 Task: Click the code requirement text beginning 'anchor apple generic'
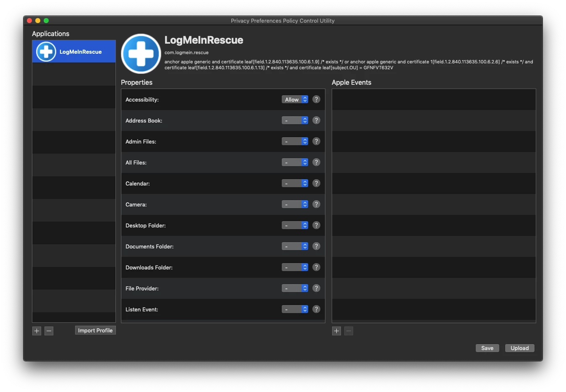point(349,65)
